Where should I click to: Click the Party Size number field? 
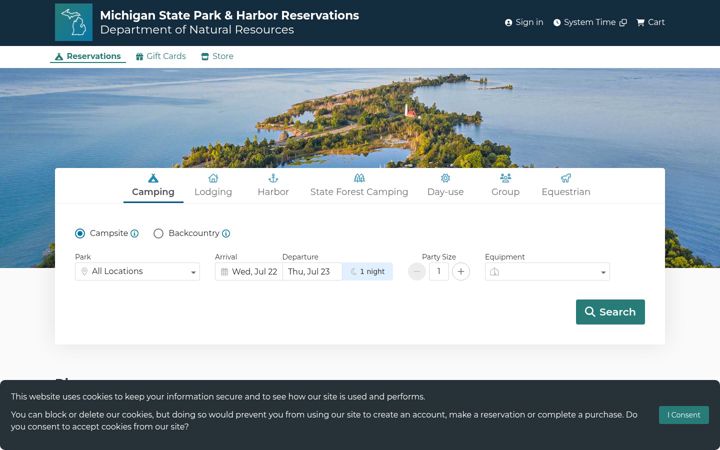[x=439, y=271]
